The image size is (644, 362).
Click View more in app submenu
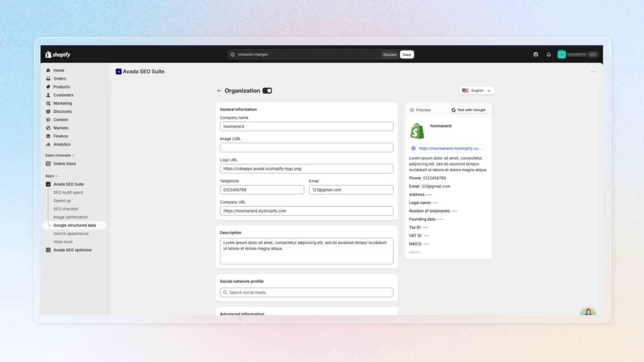click(x=64, y=242)
